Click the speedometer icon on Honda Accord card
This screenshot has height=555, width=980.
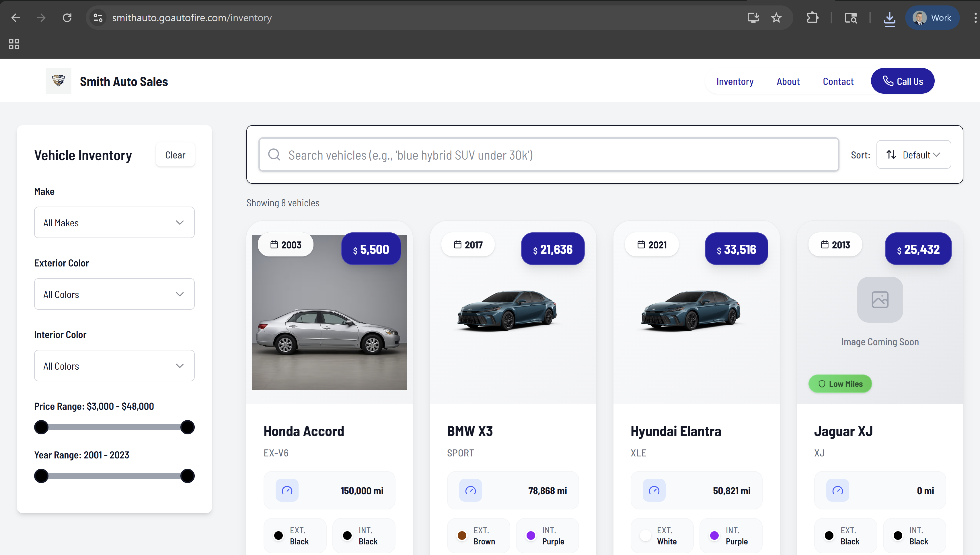coord(287,491)
